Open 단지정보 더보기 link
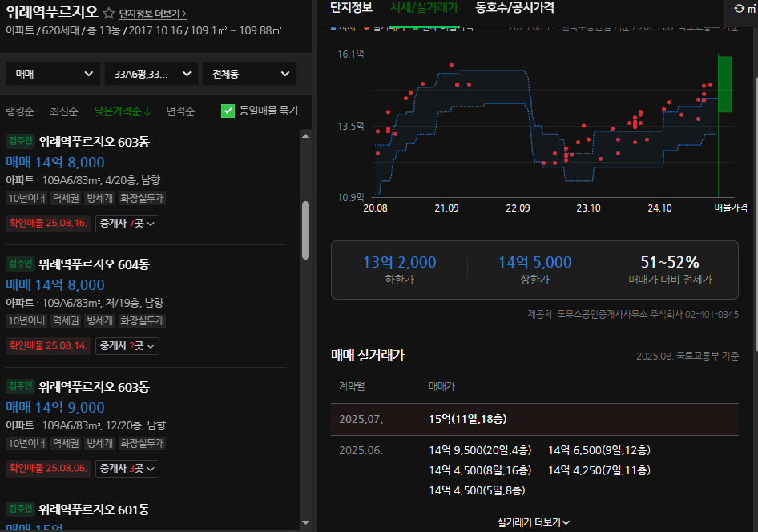 pyautogui.click(x=152, y=14)
